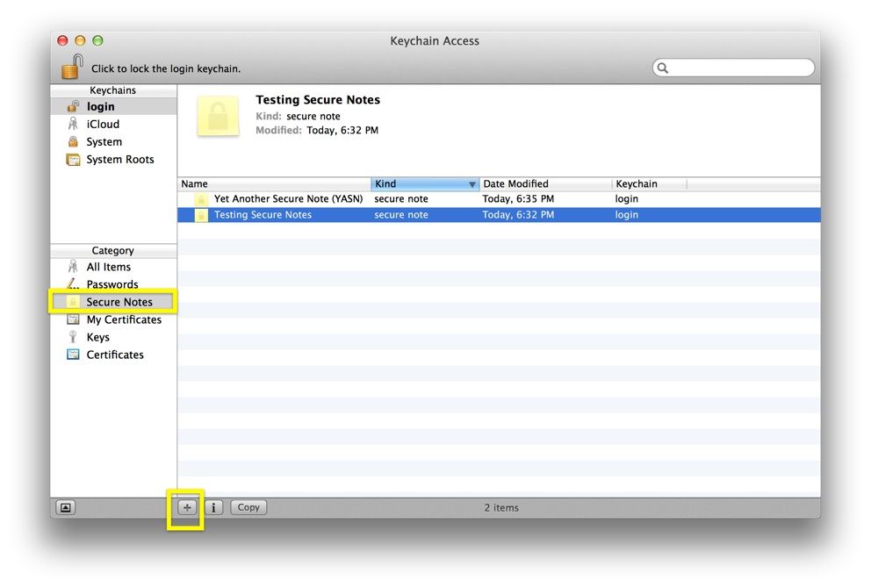Click the plus button to add item
Viewport: 871px width, 588px height.
tap(186, 507)
